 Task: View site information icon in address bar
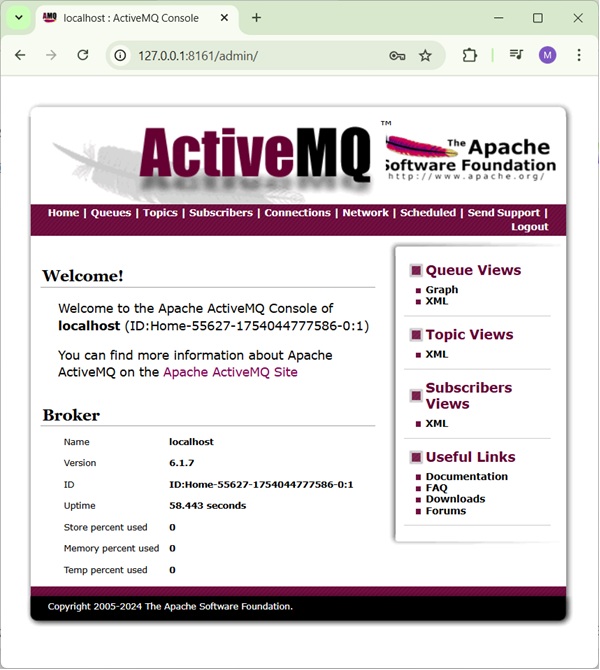[121, 56]
